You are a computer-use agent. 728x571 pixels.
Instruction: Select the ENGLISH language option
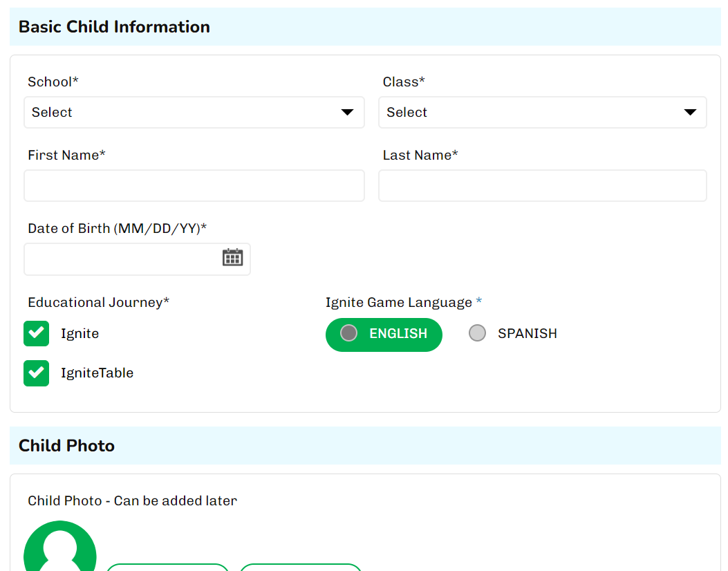tap(384, 335)
